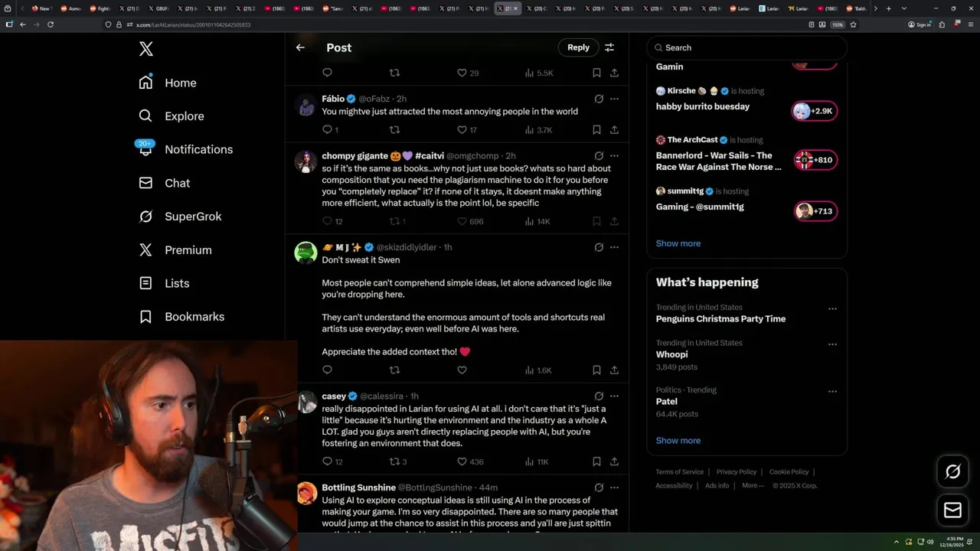Open Notifications in the sidebar
Viewport: 980px width, 551px height.
point(186,149)
